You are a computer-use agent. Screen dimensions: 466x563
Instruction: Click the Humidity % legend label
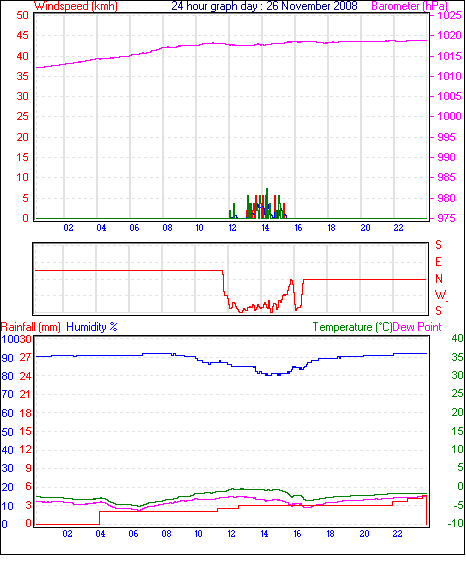click(92, 327)
